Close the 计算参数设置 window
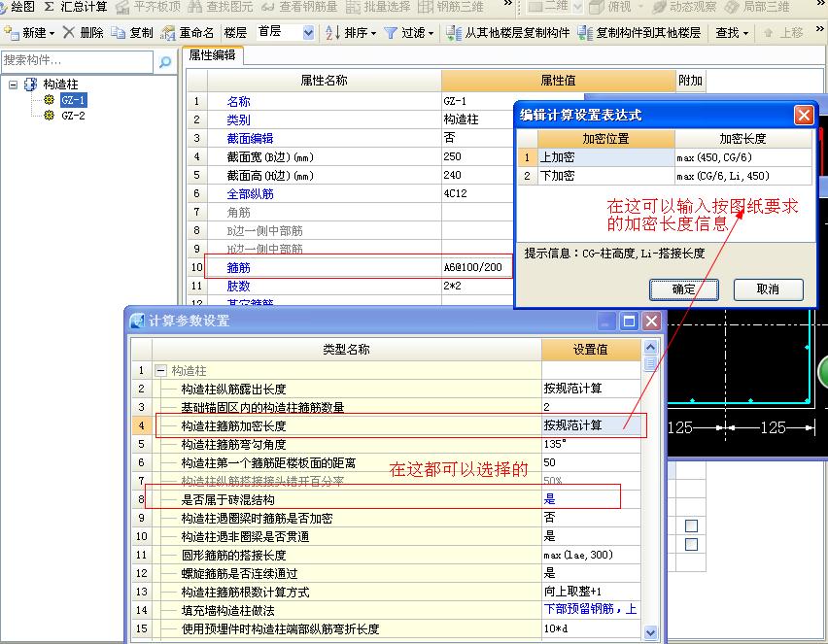This screenshot has width=828, height=644. point(652,321)
